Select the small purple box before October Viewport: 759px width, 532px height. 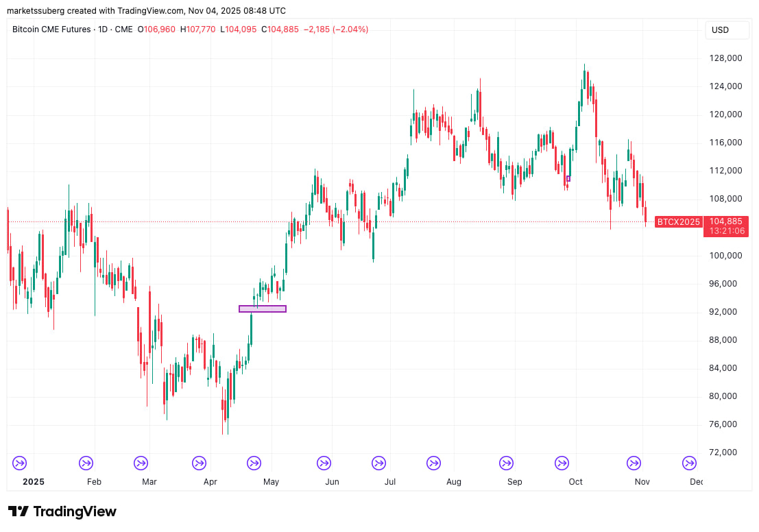click(568, 179)
